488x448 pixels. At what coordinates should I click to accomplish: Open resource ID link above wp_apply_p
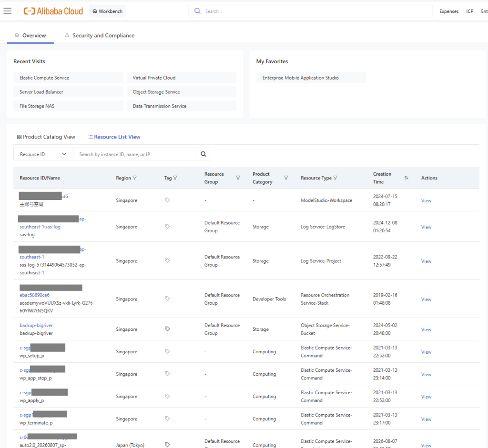43,393
